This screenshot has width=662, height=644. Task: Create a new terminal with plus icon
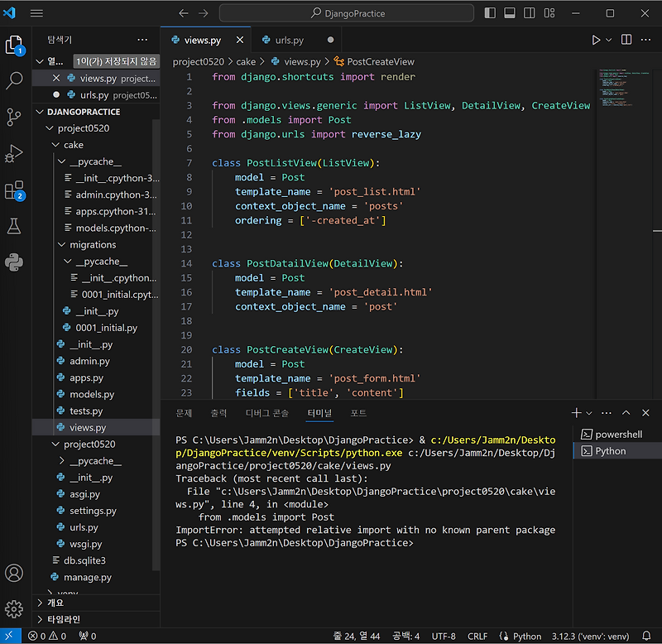576,413
